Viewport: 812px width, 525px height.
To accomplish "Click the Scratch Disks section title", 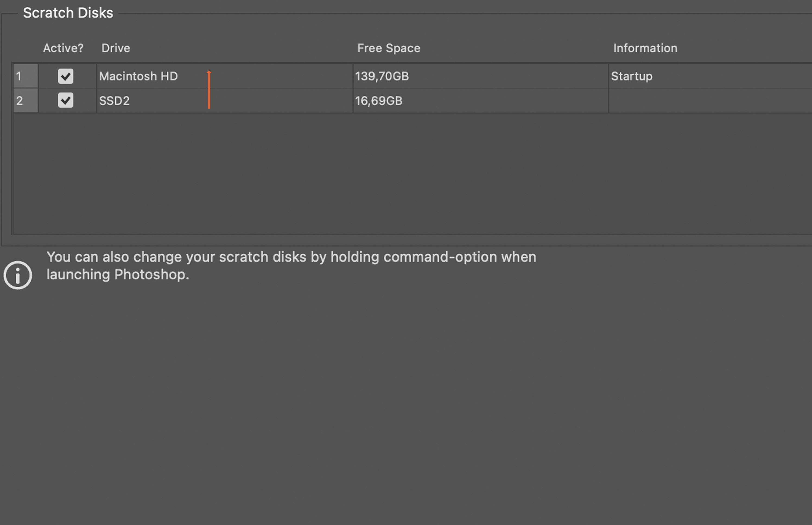I will pos(68,13).
